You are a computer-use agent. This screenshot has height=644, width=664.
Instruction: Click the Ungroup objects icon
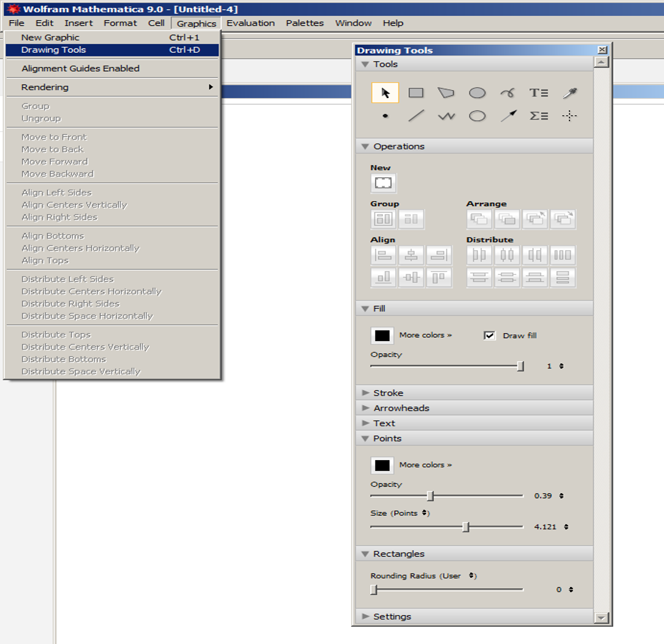411,219
